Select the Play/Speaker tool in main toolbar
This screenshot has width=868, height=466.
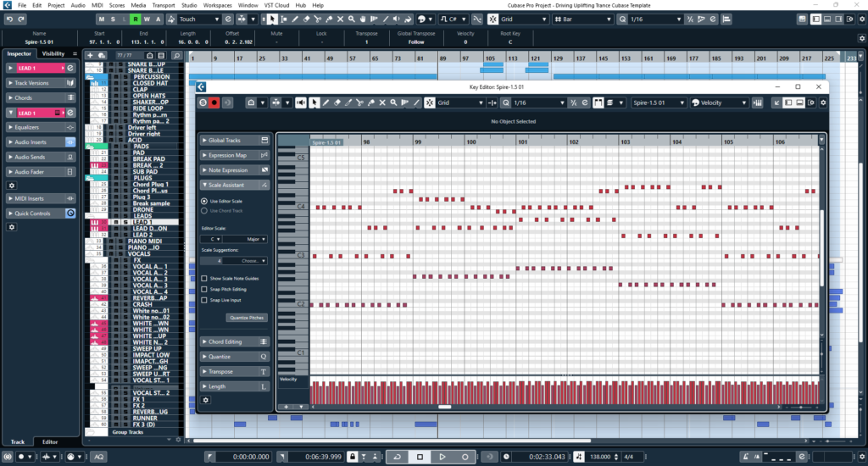point(397,19)
